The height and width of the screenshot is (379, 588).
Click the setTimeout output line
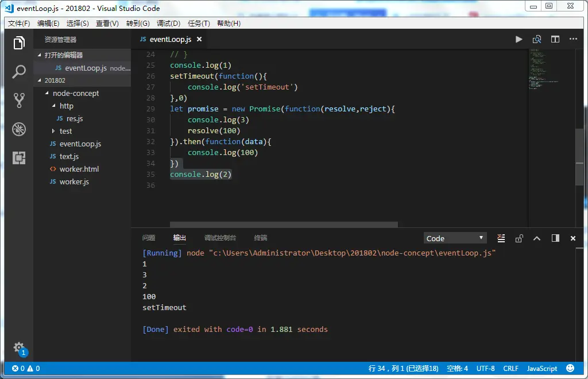tap(164, 307)
